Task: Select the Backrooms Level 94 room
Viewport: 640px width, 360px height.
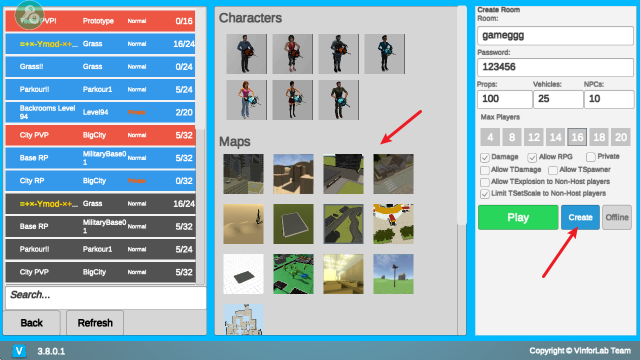Action: coord(100,113)
